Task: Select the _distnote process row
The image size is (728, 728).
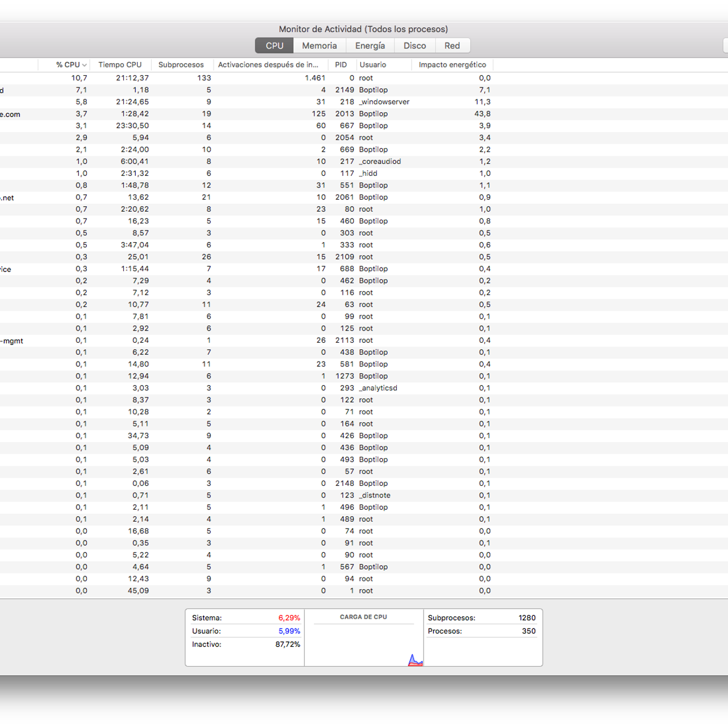Action: point(374,496)
